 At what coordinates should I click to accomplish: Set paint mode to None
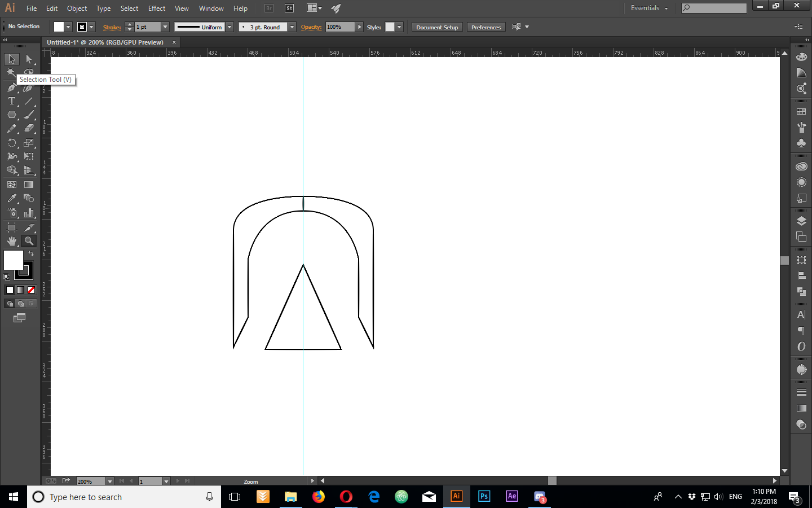[31, 290]
